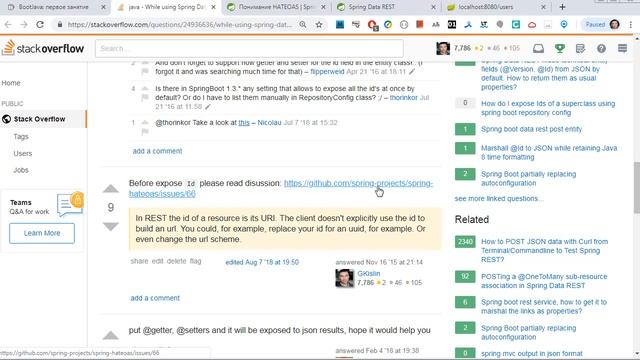640x360 pixels.
Task: Open 'How to POST JSON data with Curl' question
Action: [544, 250]
